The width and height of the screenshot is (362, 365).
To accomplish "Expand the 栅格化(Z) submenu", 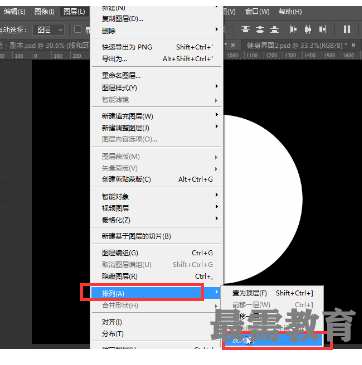I will [157, 220].
